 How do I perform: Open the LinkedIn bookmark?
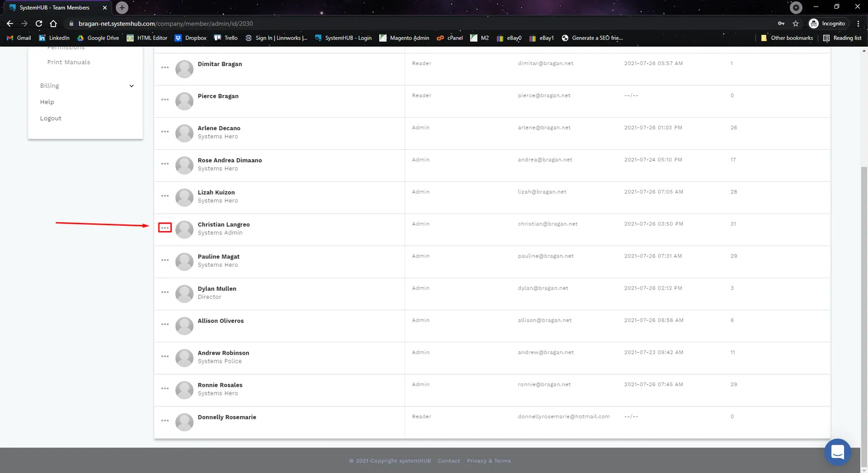54,38
